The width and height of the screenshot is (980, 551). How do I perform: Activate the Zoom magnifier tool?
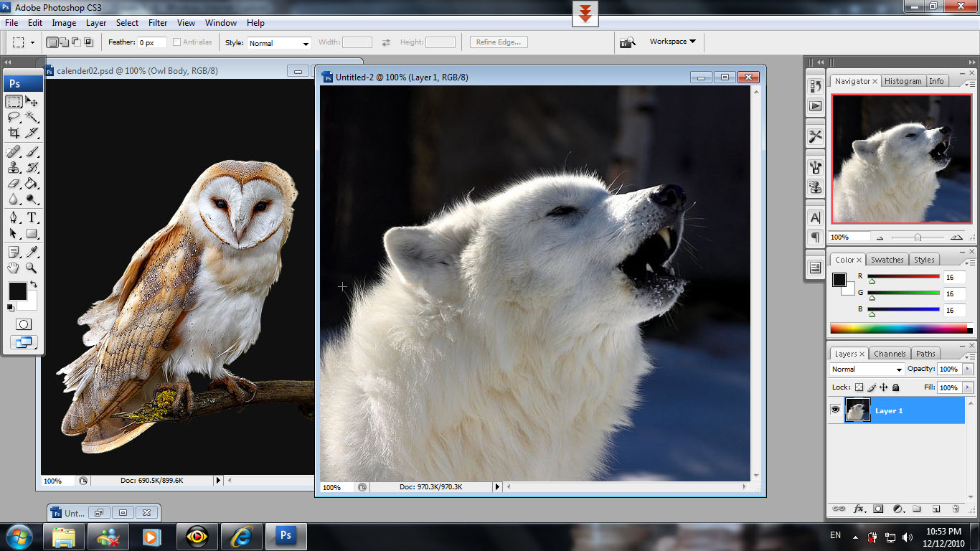tap(32, 268)
